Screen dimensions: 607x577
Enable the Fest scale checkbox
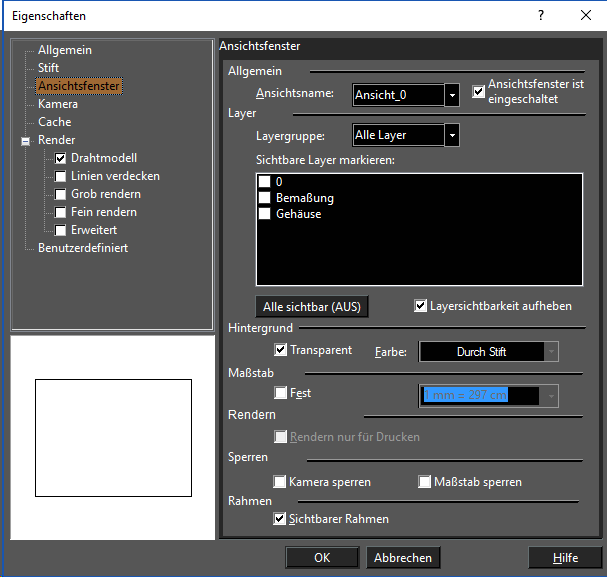(281, 393)
